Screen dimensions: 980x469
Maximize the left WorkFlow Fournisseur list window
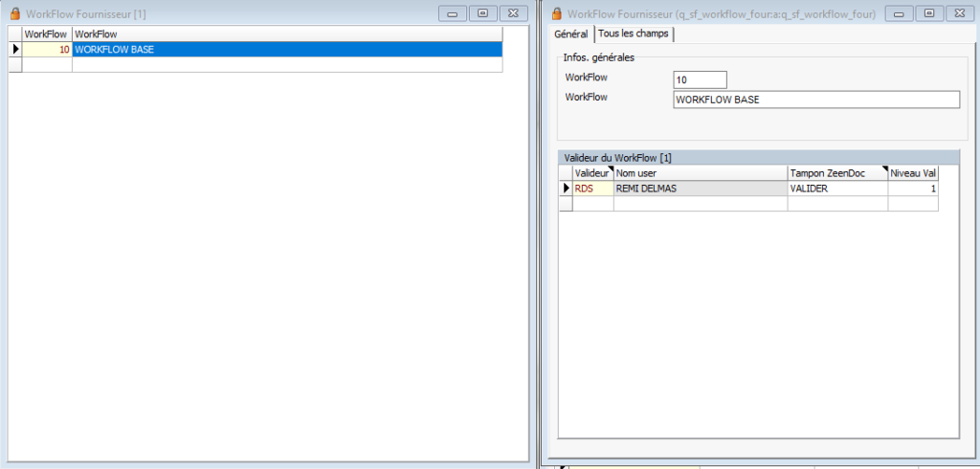(x=483, y=13)
